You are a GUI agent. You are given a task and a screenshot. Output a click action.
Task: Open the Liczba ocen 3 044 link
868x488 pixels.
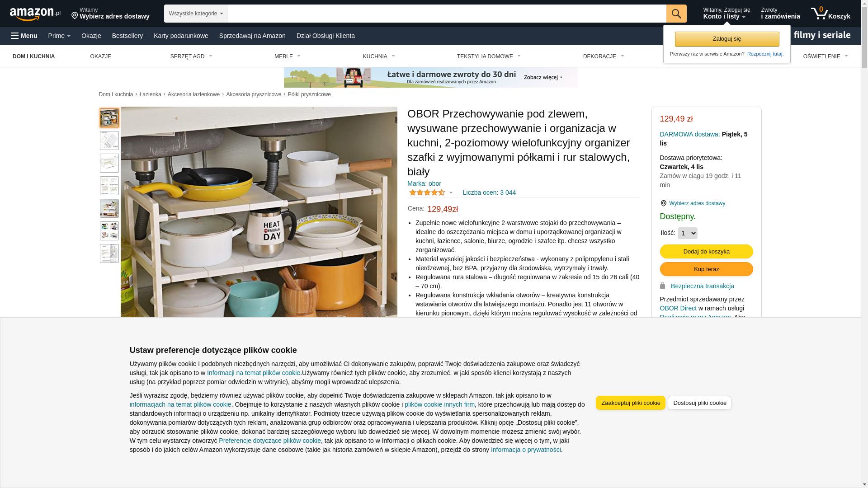coord(489,192)
